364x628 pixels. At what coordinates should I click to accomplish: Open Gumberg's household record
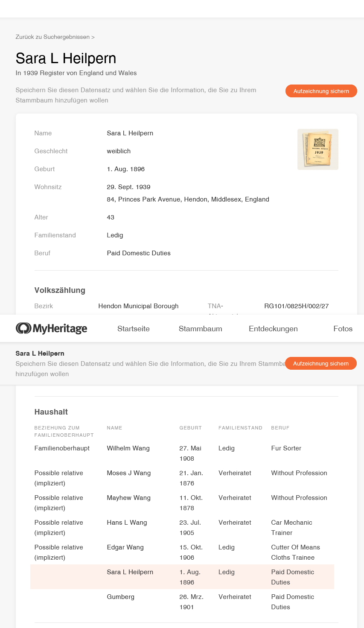coord(120,597)
